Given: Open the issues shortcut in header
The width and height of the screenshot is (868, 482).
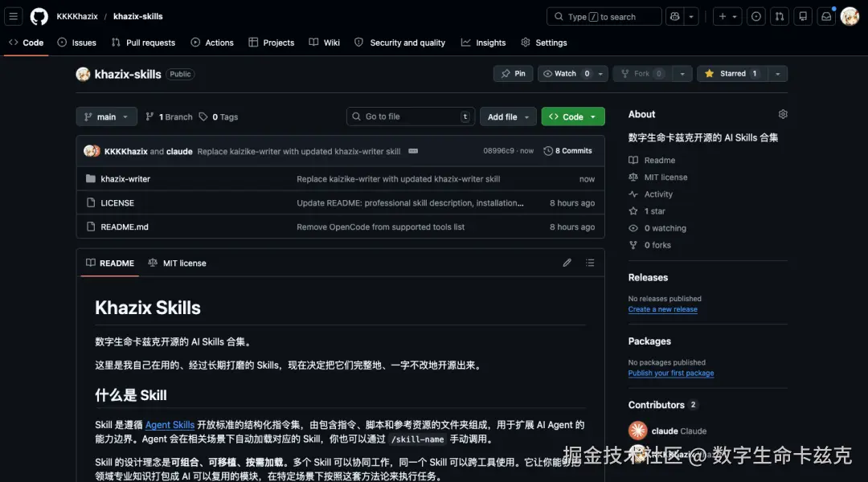Looking at the screenshot, I should click(x=756, y=17).
